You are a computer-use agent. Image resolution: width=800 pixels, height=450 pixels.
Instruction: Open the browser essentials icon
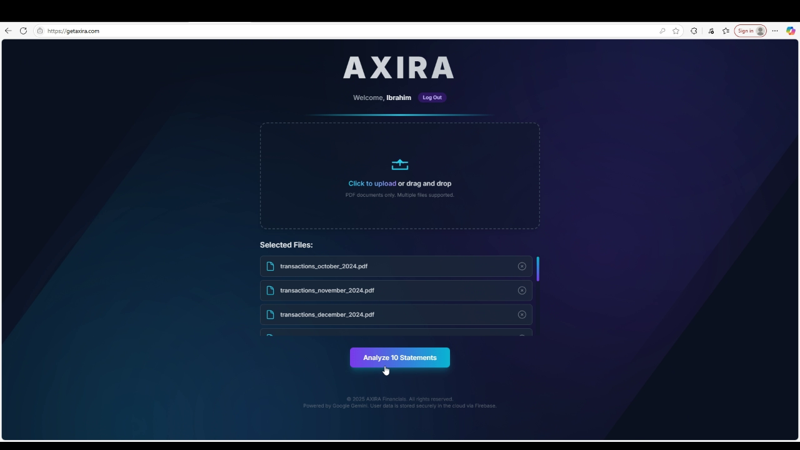tap(711, 31)
